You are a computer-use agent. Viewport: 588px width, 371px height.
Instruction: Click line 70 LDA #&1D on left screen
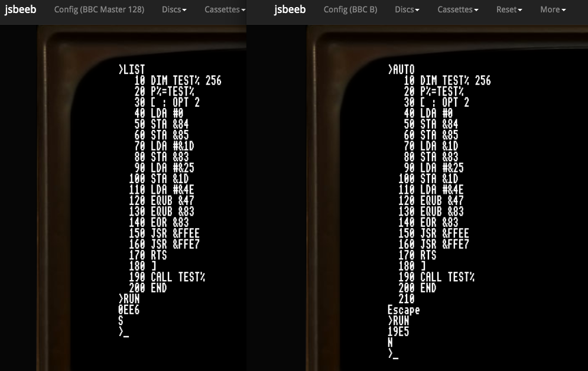click(165, 147)
